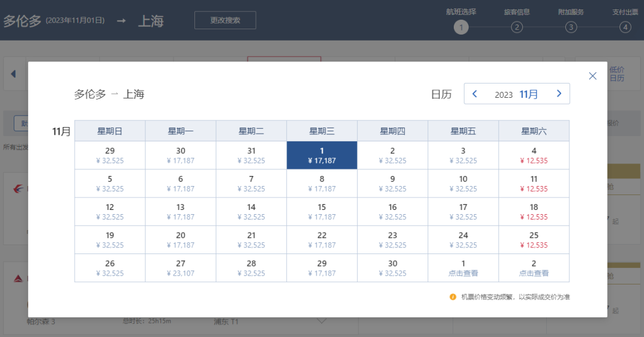Select step 3 附加服务 circle
The image size is (644, 337).
click(571, 27)
